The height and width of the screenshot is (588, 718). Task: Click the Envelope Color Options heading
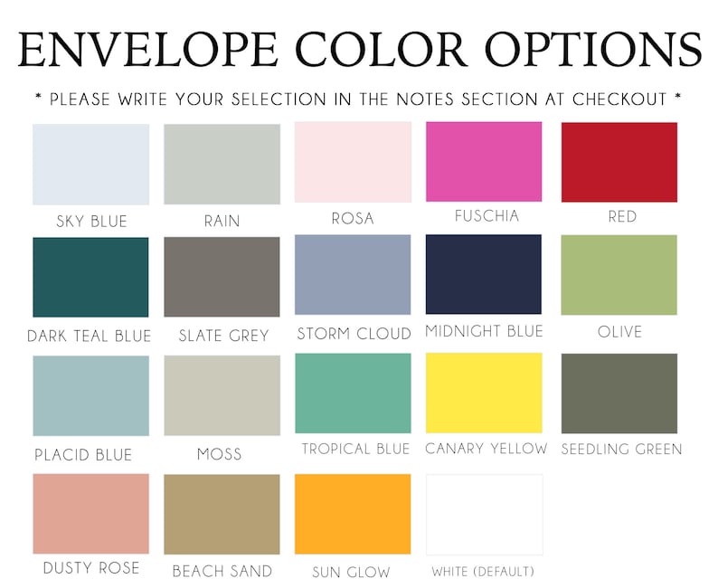tap(360, 49)
